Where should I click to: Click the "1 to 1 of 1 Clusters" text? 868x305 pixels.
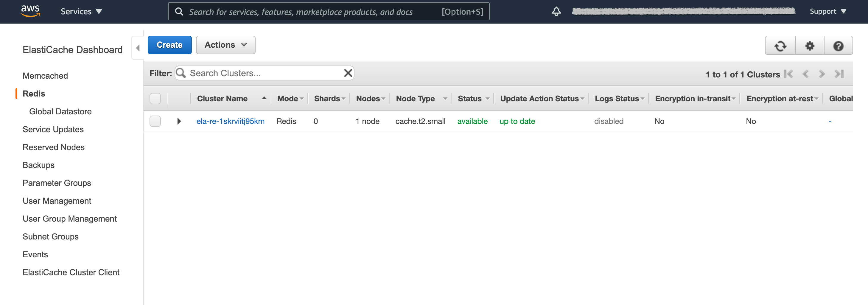pos(743,74)
